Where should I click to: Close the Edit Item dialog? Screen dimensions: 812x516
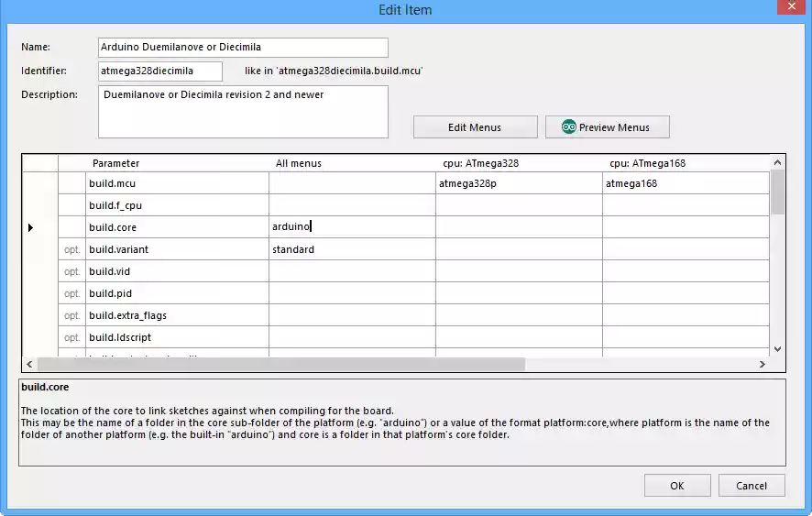(x=791, y=6)
